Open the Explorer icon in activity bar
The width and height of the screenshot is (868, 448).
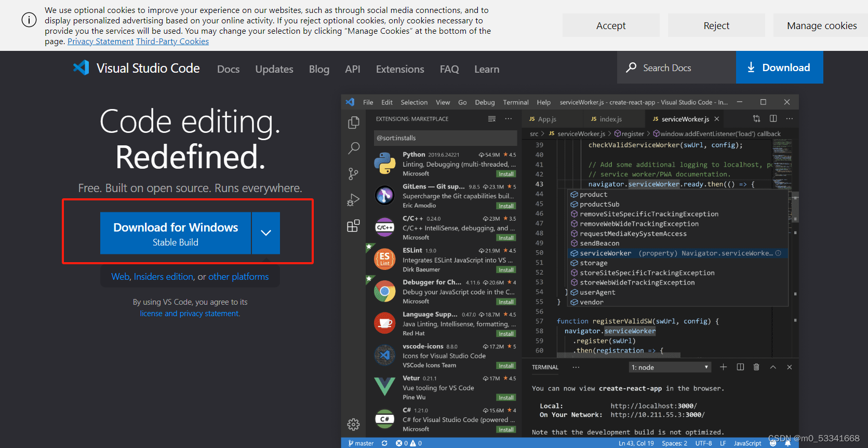click(354, 123)
